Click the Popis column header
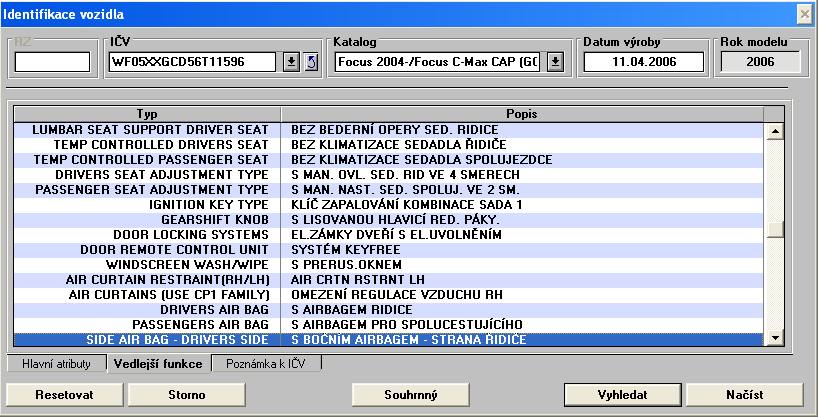The image size is (818, 417). click(x=522, y=114)
